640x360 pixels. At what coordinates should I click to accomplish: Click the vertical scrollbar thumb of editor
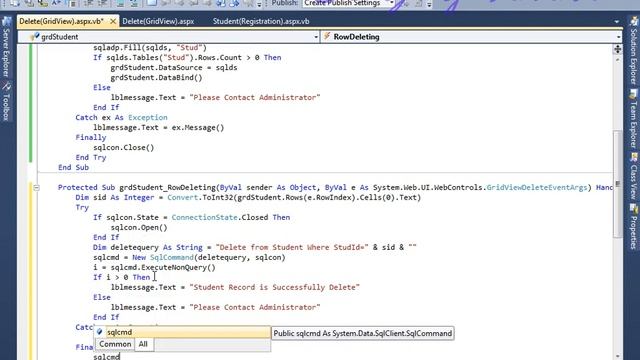pos(618,184)
